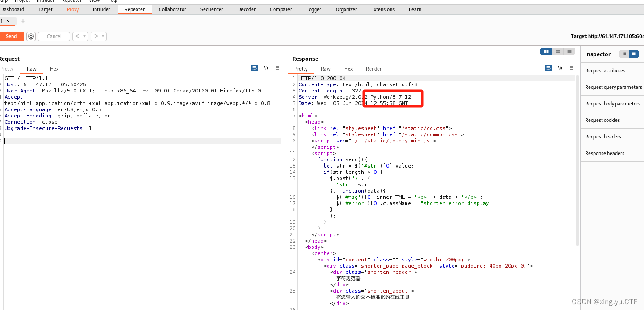Open the Request panel hamburger menu

pyautogui.click(x=278, y=68)
